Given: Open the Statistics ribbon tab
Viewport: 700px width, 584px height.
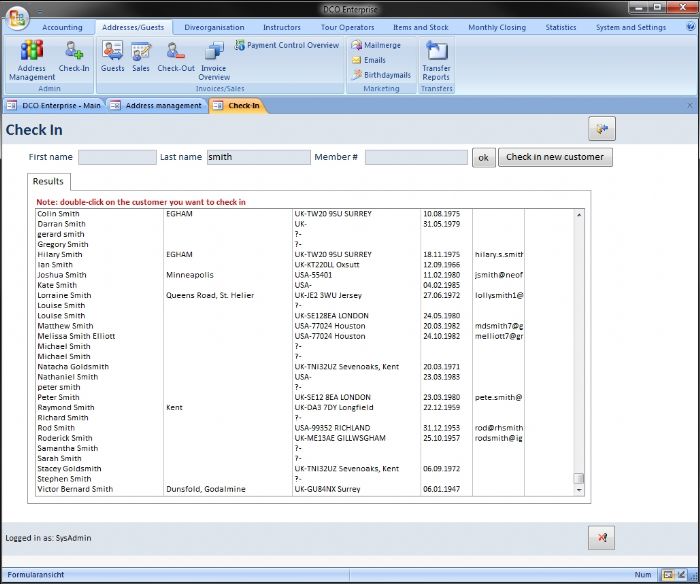Looking at the screenshot, I should [560, 28].
